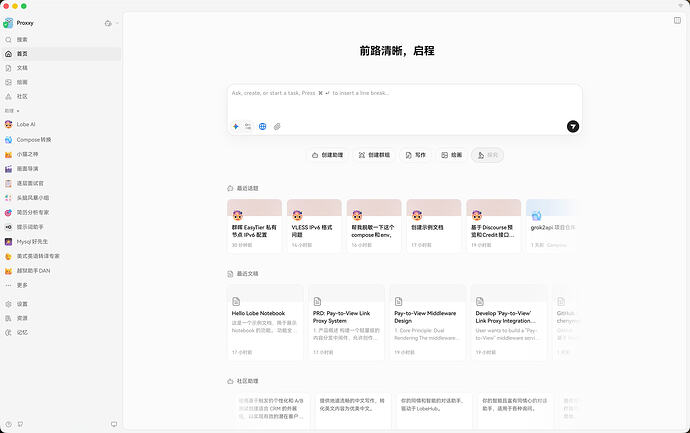Open the recent topics (最近话题) header

pyautogui.click(x=243, y=188)
